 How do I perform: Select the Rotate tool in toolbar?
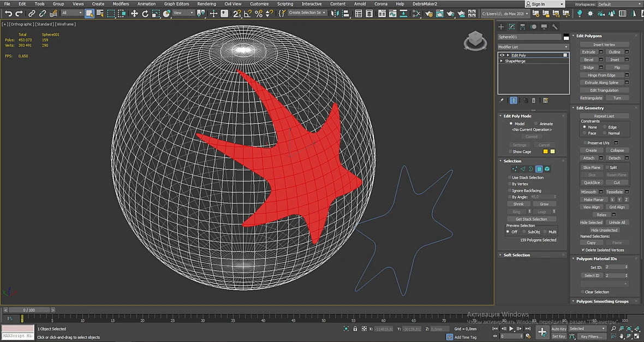[145, 14]
